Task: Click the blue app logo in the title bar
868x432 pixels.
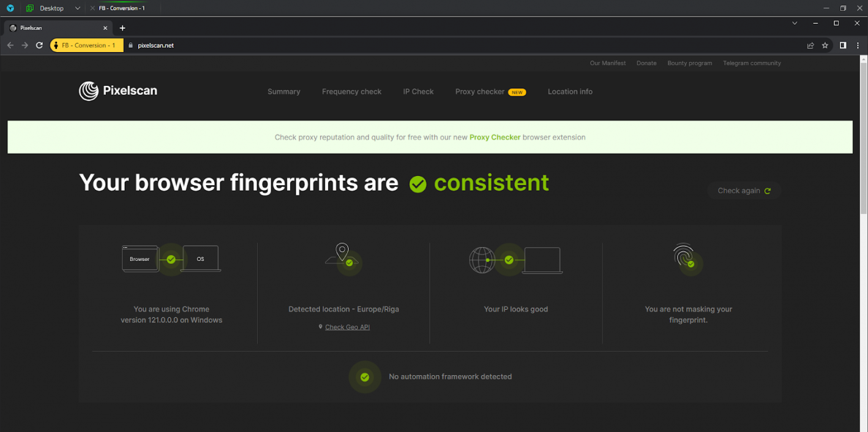Action: tap(10, 8)
